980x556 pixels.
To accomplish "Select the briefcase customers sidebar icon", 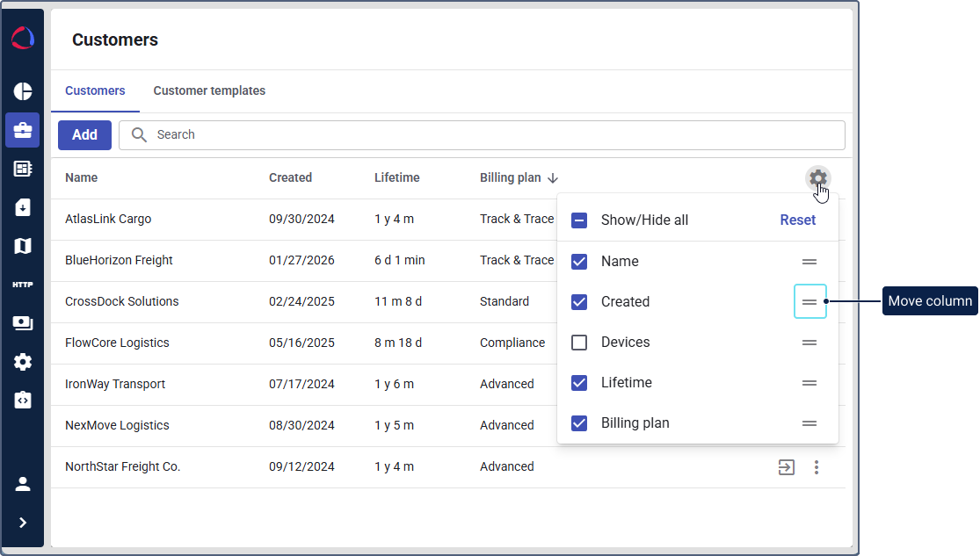I will click(x=23, y=130).
